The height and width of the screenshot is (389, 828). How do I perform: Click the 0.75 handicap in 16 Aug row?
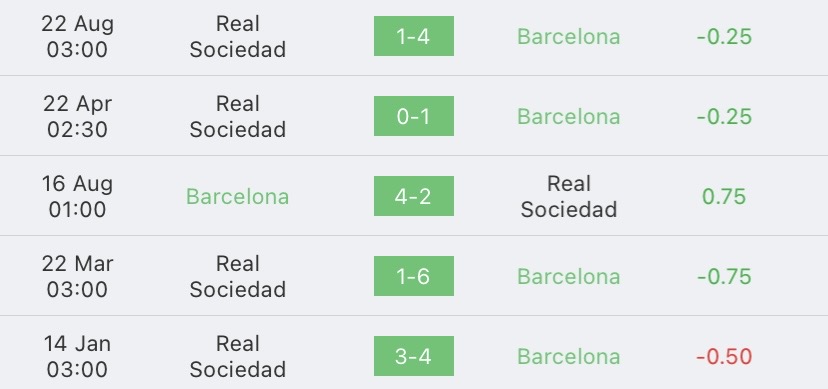724,196
